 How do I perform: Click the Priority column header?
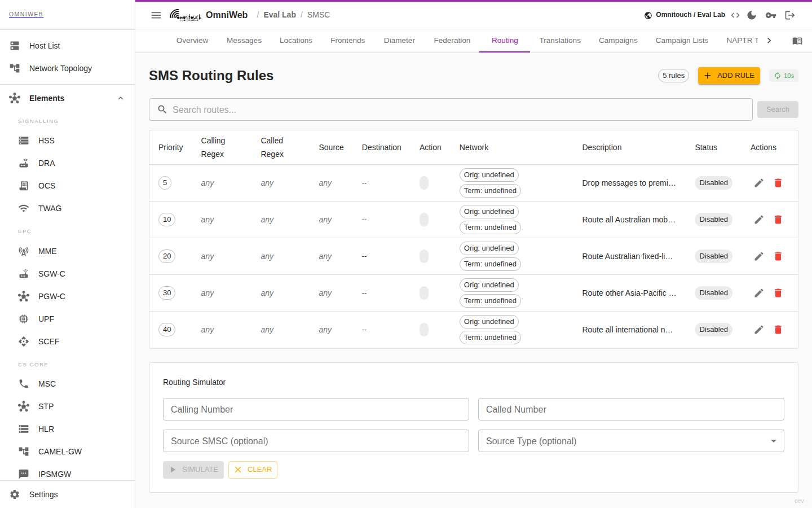point(171,147)
